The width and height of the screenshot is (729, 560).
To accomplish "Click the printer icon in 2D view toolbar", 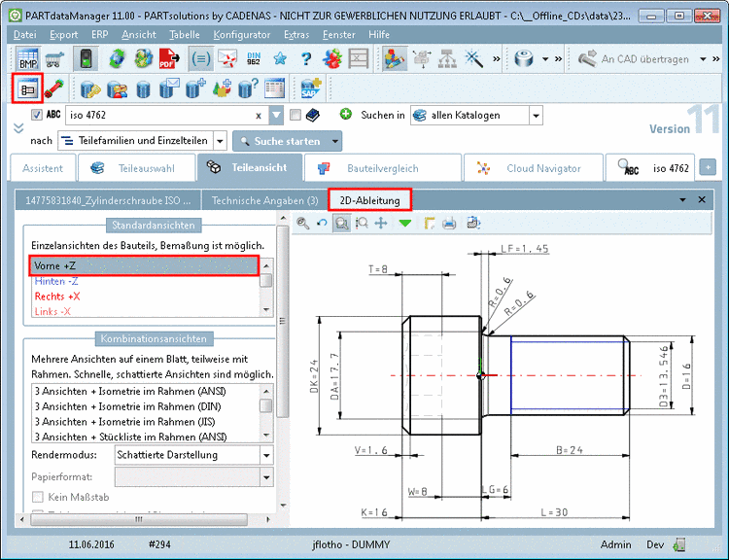I will [449, 224].
